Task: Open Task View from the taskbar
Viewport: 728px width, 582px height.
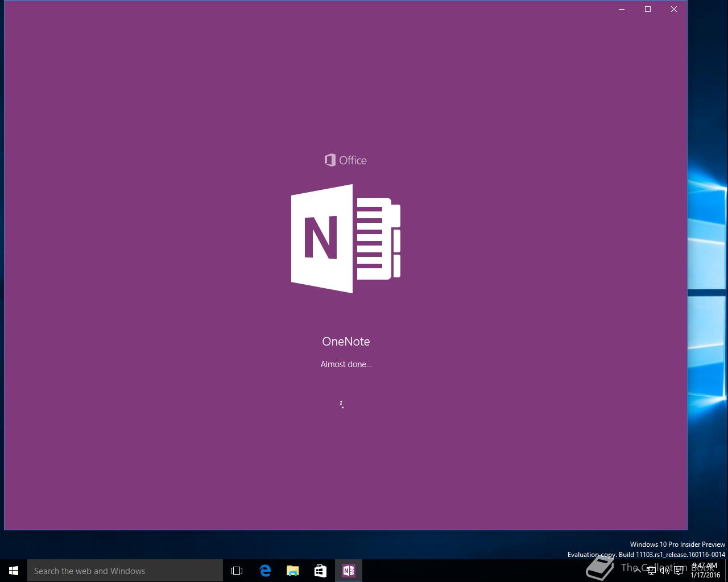Action: (237, 571)
